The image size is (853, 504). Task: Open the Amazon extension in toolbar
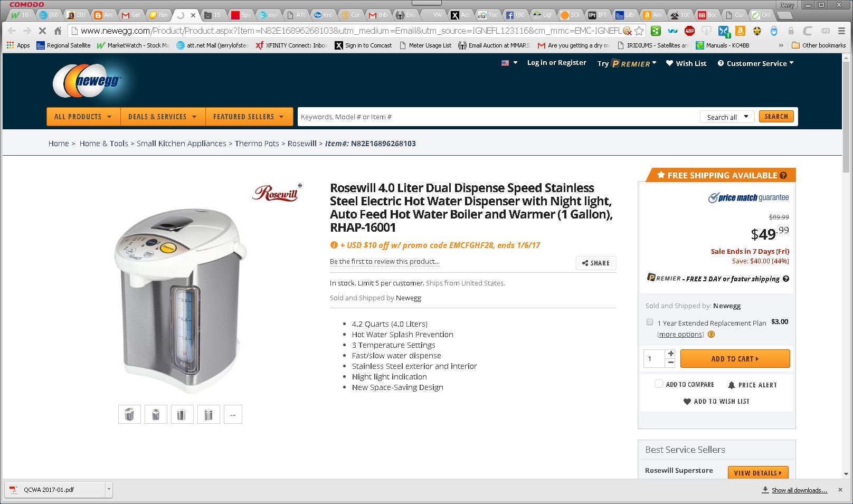click(x=740, y=31)
